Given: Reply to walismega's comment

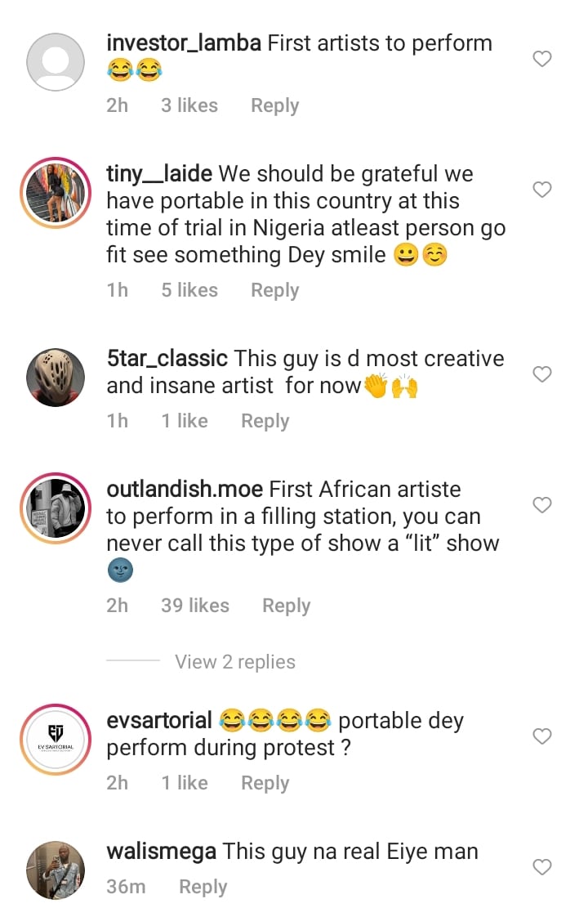Looking at the screenshot, I should click(203, 887).
